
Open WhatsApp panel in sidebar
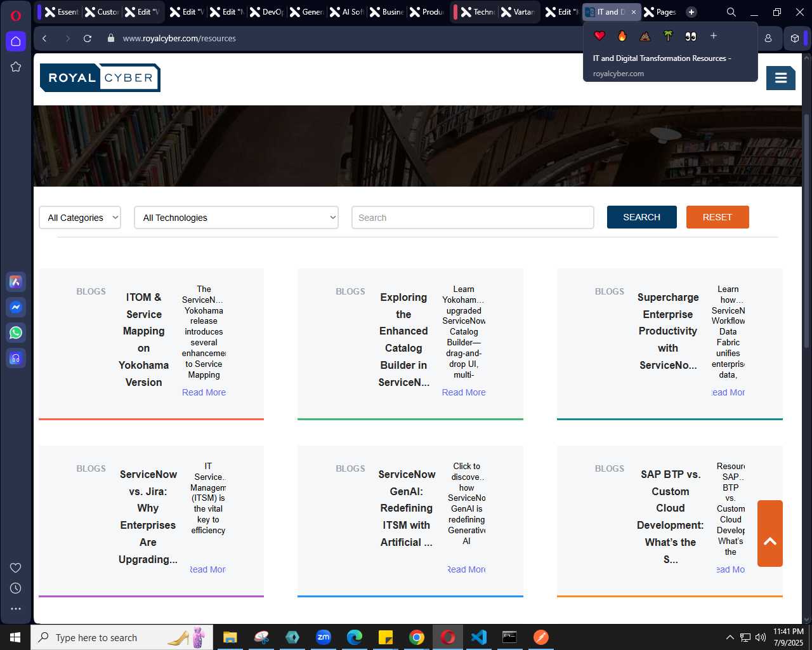[16, 333]
